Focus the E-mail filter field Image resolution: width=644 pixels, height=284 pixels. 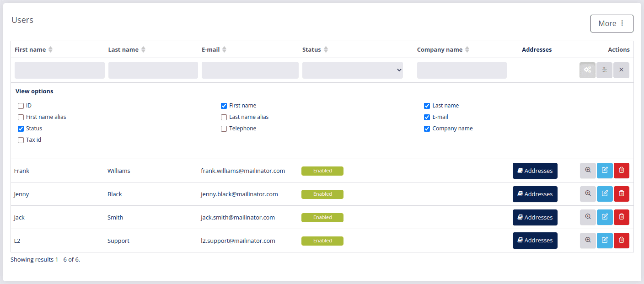(250, 70)
